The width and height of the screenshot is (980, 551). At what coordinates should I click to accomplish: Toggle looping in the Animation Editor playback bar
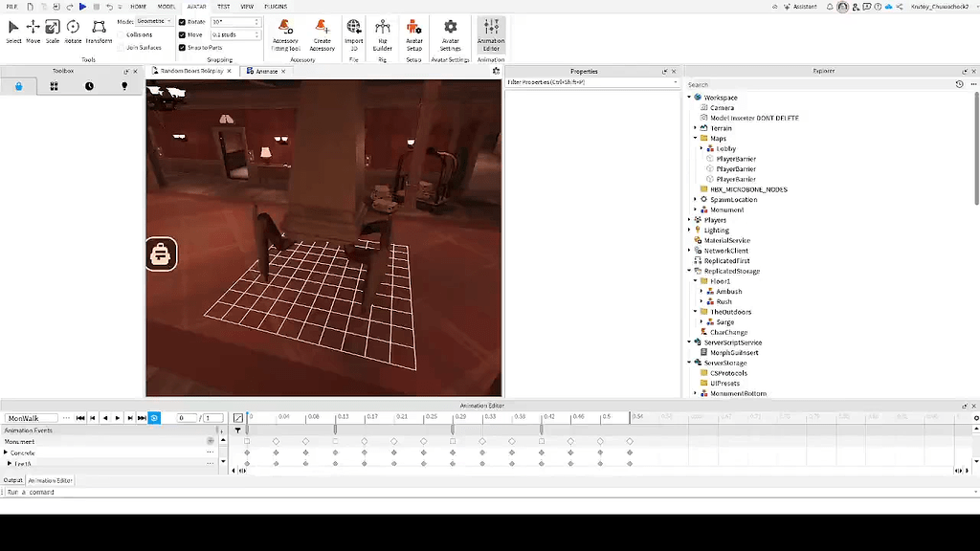[x=153, y=417]
